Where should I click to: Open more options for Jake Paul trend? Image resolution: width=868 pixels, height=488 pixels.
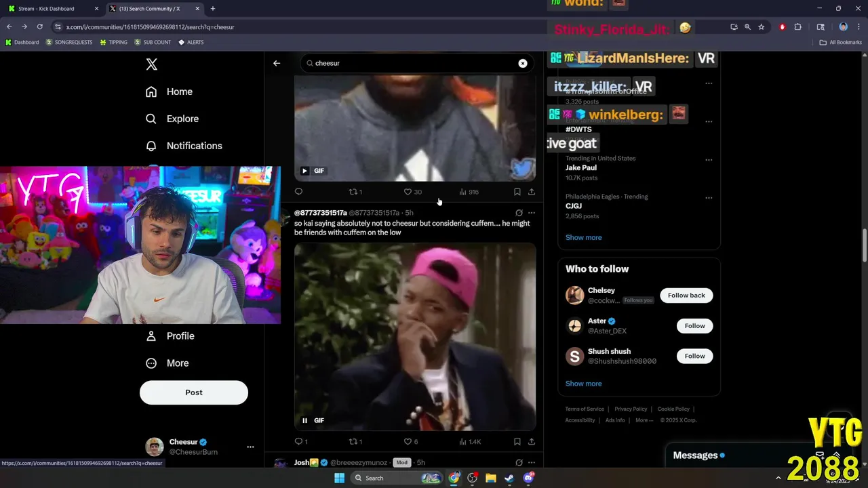[x=709, y=160]
